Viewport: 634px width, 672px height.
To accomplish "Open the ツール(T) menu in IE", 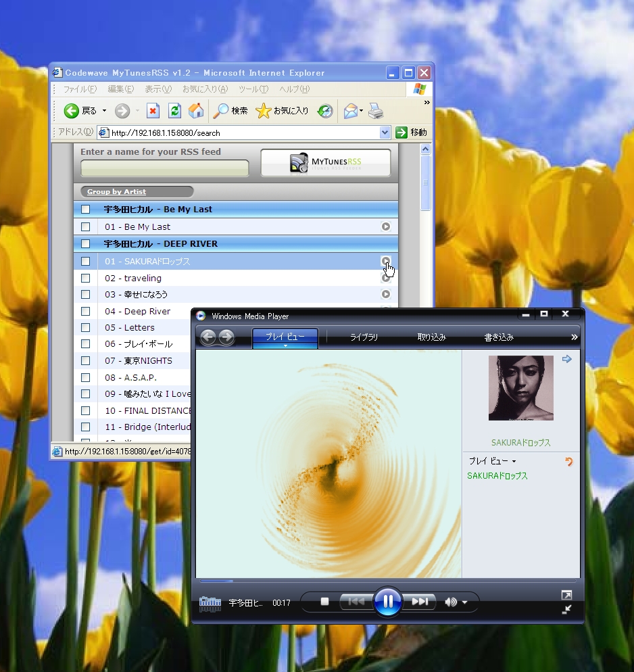I will click(253, 89).
